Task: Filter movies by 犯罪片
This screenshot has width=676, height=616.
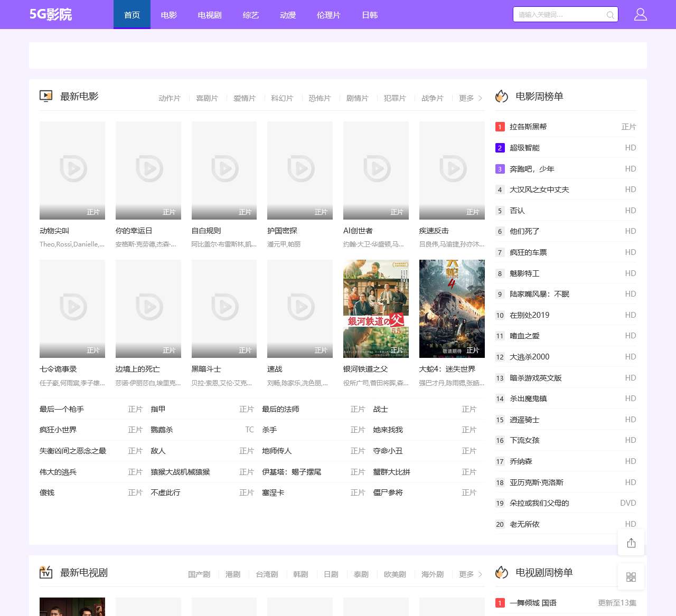Action: (x=395, y=98)
